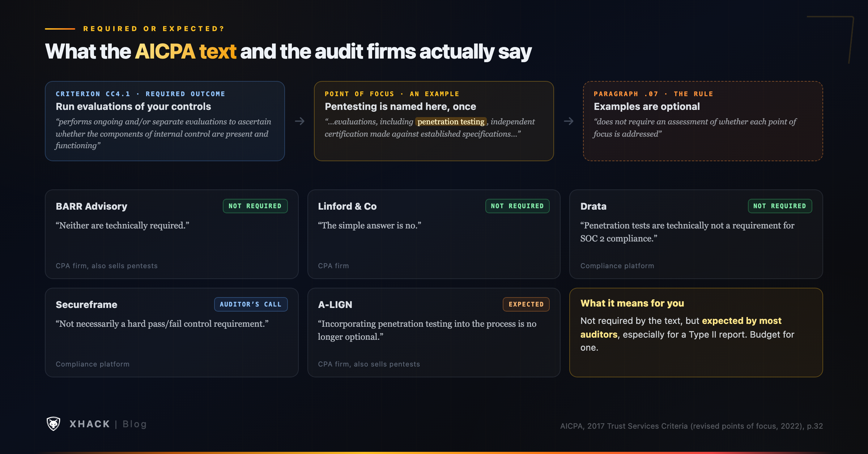Click 'AICPA text' in the main headline
The width and height of the screenshot is (868, 454).
186,51
